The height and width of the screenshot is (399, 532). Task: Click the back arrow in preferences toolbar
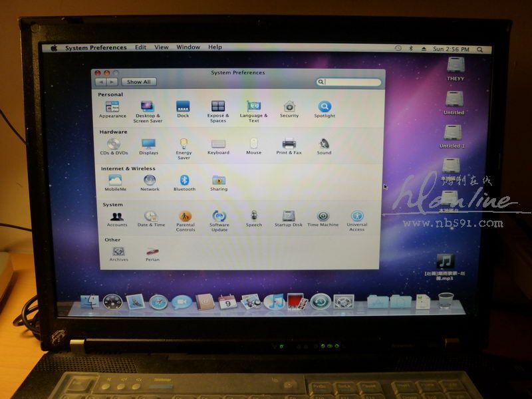101,82
